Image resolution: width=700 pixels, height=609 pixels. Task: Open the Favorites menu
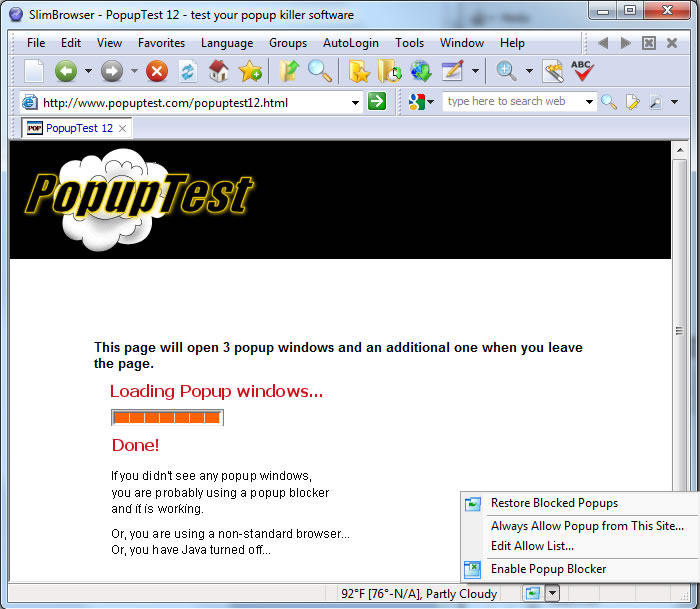click(x=161, y=43)
